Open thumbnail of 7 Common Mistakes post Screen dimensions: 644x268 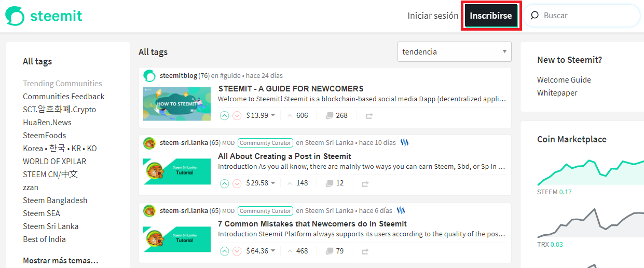(177, 239)
